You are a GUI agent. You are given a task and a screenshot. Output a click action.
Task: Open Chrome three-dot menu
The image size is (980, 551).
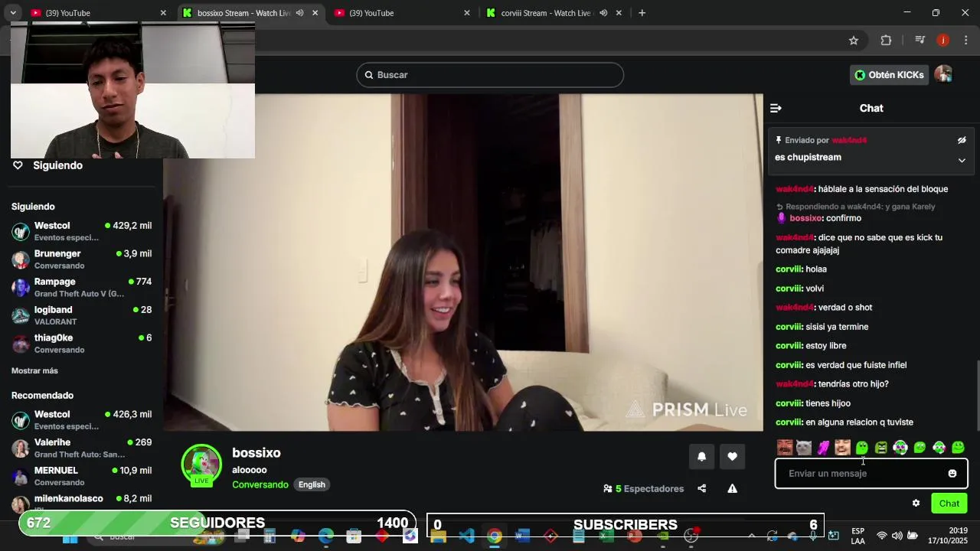[x=965, y=41]
